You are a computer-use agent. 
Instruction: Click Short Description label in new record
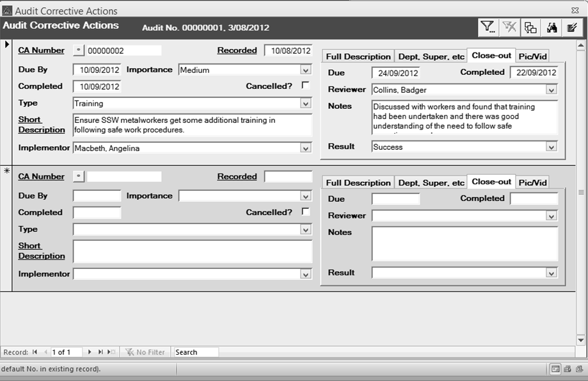pyautogui.click(x=41, y=251)
